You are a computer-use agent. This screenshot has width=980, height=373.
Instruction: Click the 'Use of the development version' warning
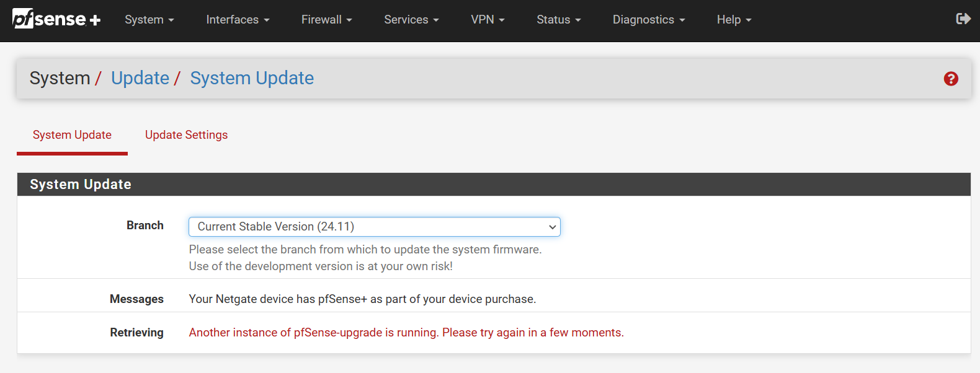(321, 266)
